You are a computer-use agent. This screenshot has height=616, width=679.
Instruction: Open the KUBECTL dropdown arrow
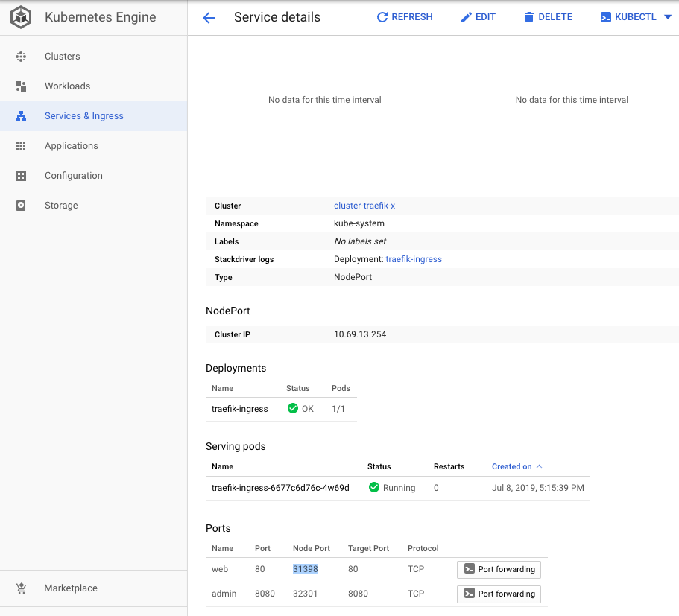667,17
